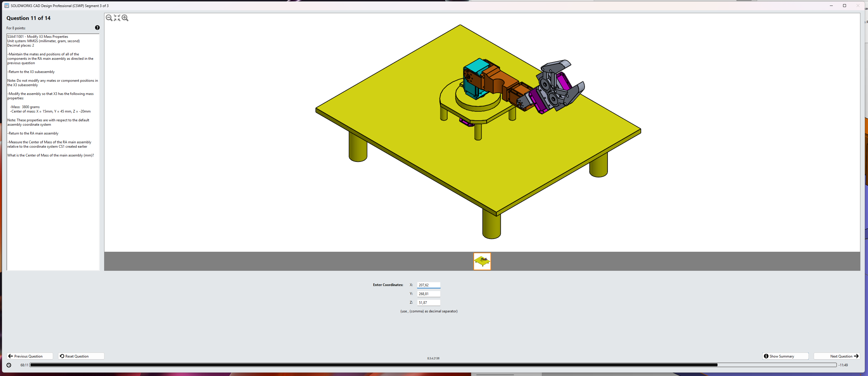Click the left arrow on Previous Question

tap(11, 356)
